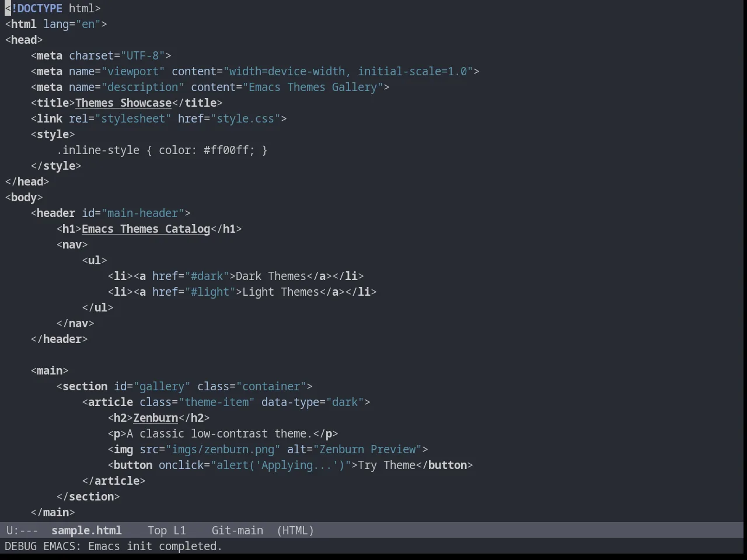Click the "Emacs Themes Gallery" content string
The height and width of the screenshot is (560, 747).
(313, 87)
